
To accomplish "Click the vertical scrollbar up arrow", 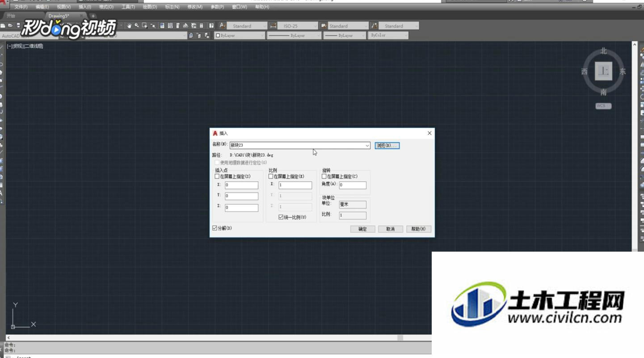I will (635, 45).
